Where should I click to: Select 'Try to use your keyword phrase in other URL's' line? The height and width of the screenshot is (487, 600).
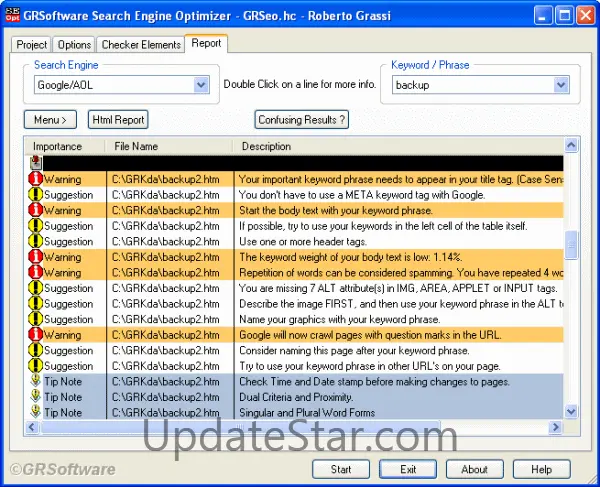click(x=370, y=366)
